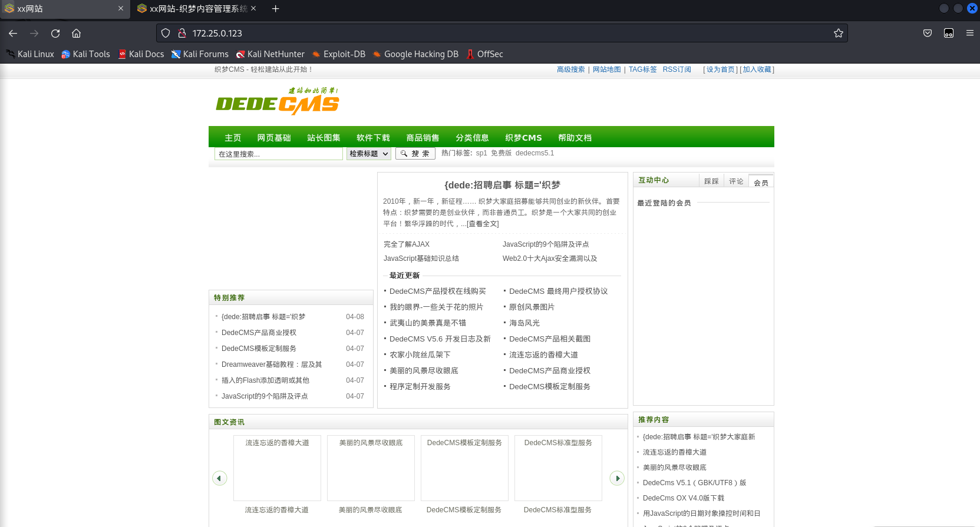Click the DEDECMS logo
Screen dimensions: 980x527
(x=277, y=101)
